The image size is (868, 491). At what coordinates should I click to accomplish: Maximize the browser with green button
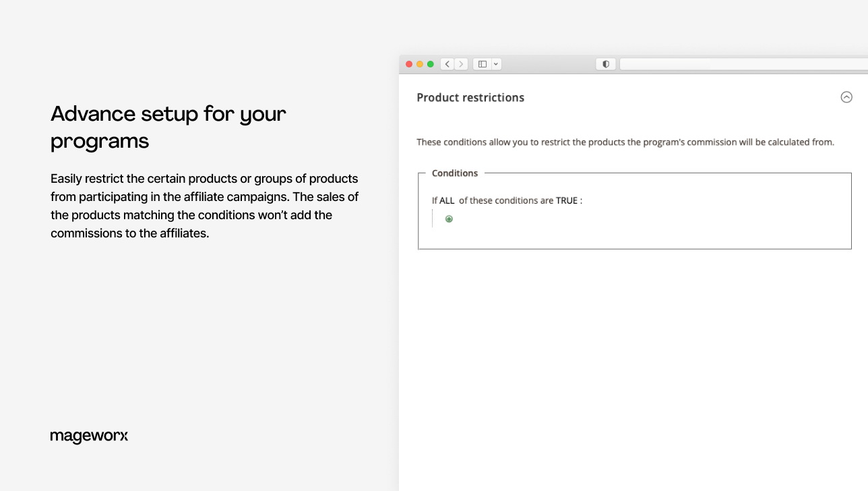(x=431, y=64)
